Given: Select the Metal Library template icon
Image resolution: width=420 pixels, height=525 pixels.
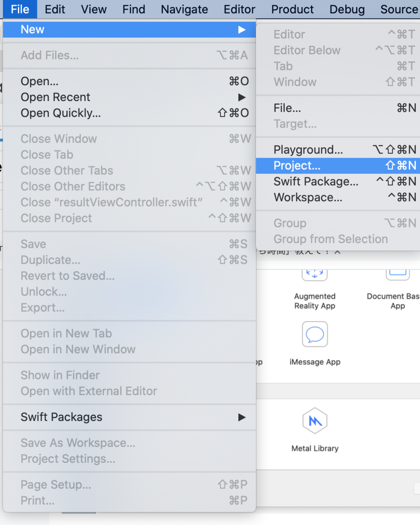Looking at the screenshot, I should (x=315, y=421).
